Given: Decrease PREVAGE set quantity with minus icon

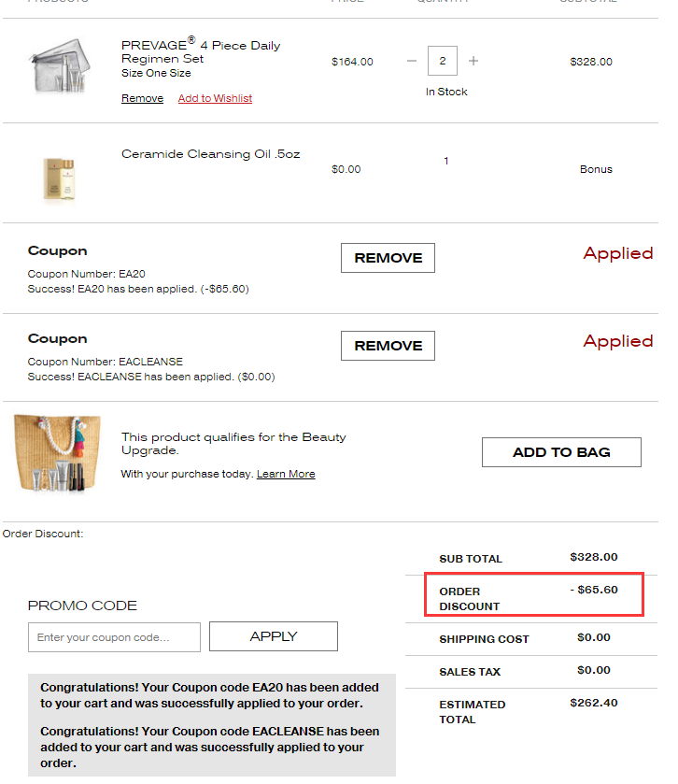Looking at the screenshot, I should coord(412,61).
